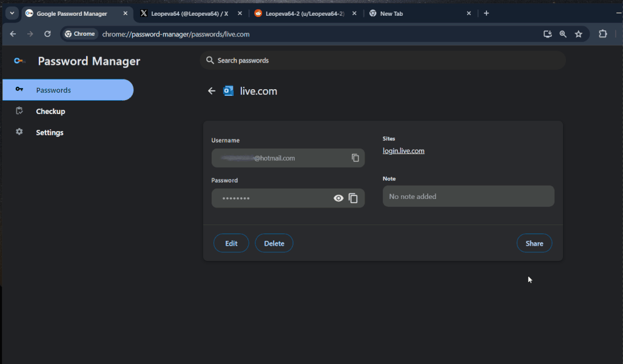Open the login.live.com link
Viewport: 623px width, 364px height.
click(403, 150)
